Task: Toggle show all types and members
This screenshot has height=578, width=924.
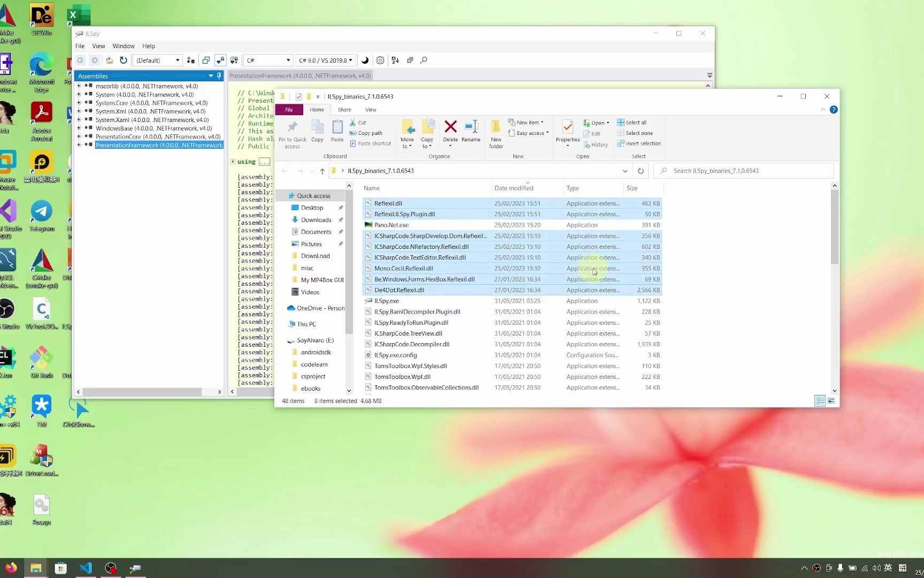Action: click(x=234, y=60)
